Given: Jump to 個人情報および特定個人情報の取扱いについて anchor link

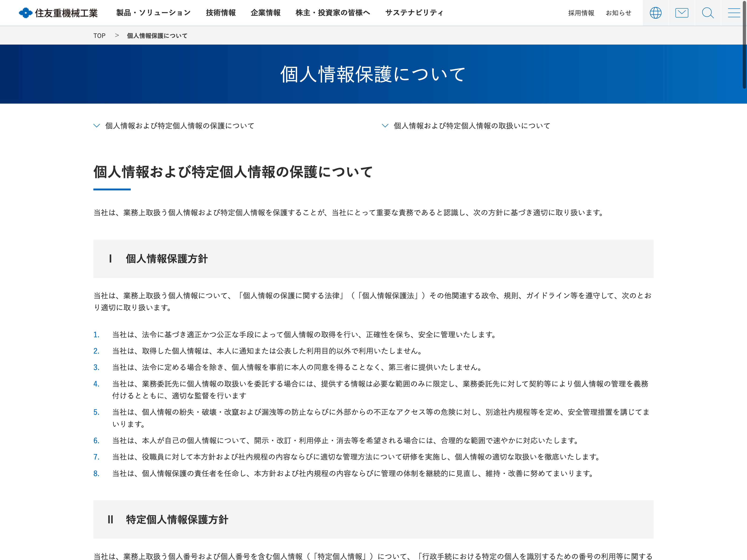Looking at the screenshot, I should pyautogui.click(x=472, y=126).
